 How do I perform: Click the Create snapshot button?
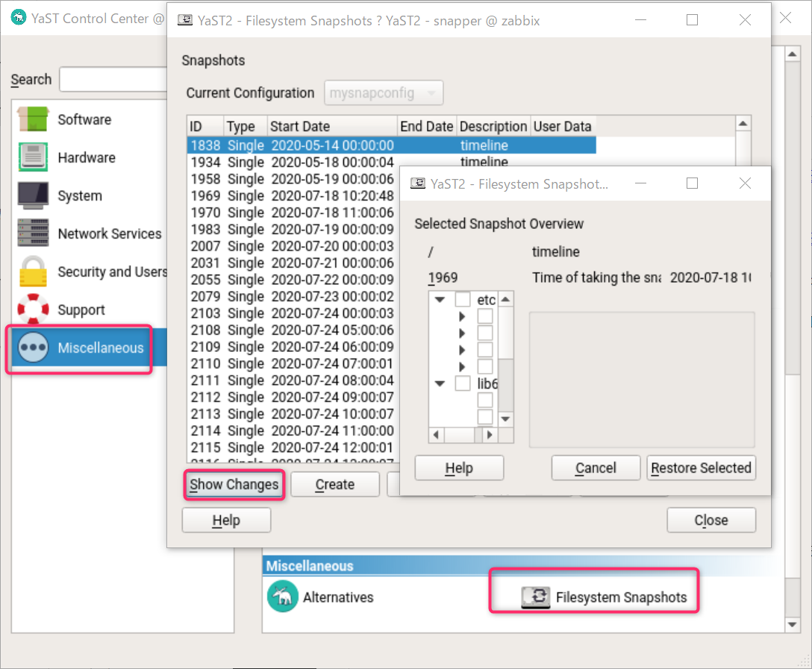coord(334,484)
